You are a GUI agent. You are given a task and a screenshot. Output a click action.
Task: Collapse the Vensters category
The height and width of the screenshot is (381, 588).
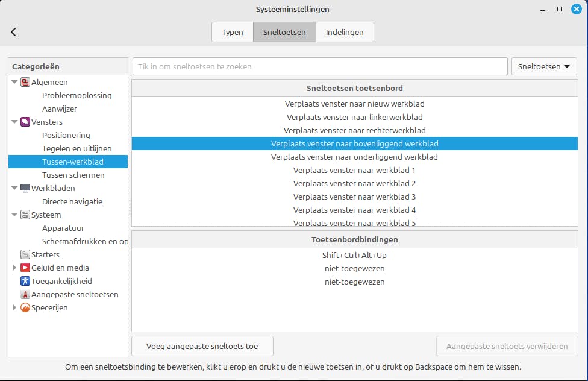(14, 122)
